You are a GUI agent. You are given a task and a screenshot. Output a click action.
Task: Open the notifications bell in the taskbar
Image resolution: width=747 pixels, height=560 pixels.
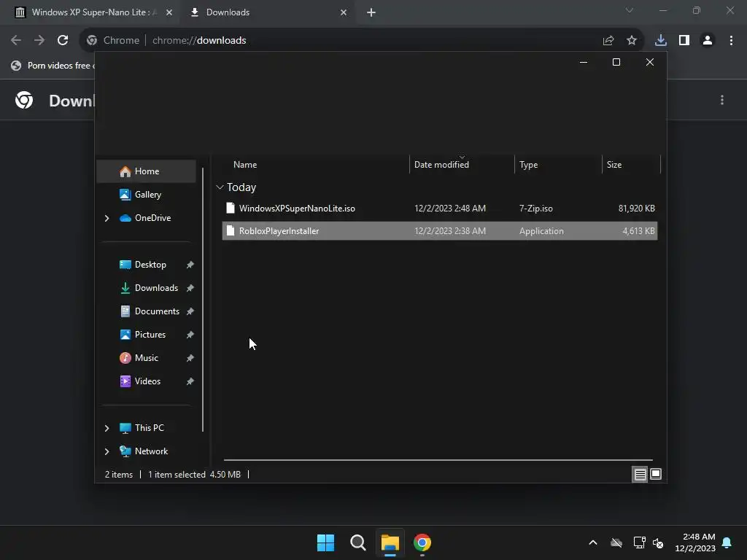click(727, 542)
